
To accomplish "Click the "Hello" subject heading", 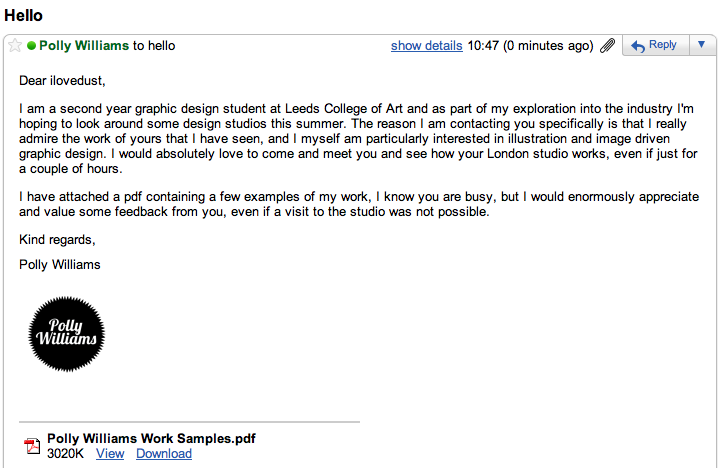I will point(23,16).
